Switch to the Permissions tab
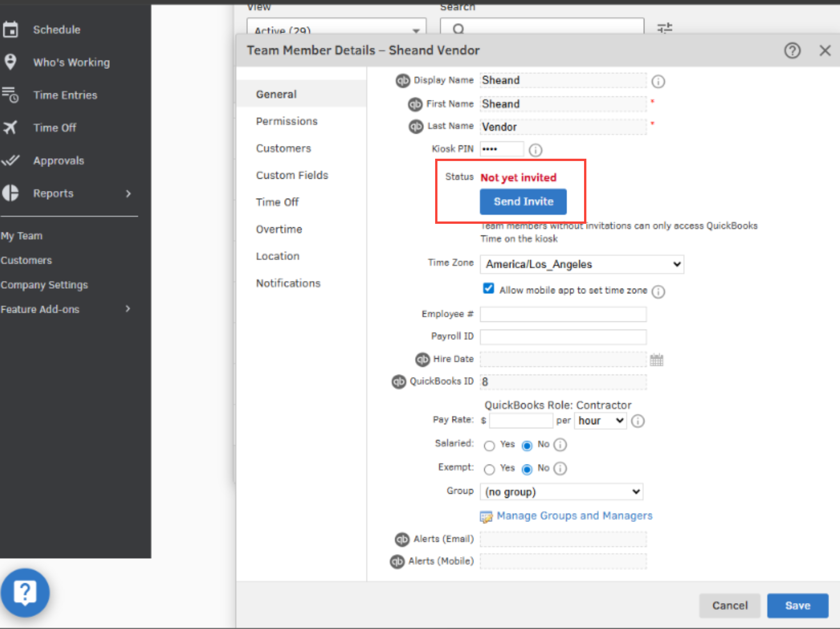The width and height of the screenshot is (840, 629). coord(287,121)
